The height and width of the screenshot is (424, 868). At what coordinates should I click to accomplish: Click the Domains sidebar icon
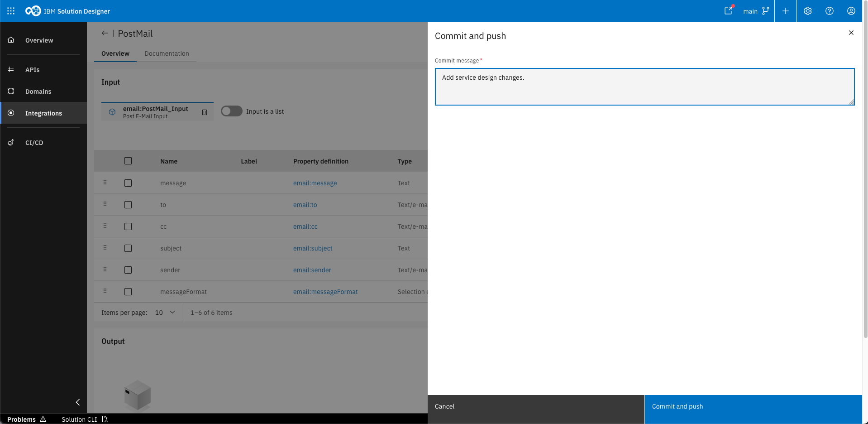(x=11, y=91)
